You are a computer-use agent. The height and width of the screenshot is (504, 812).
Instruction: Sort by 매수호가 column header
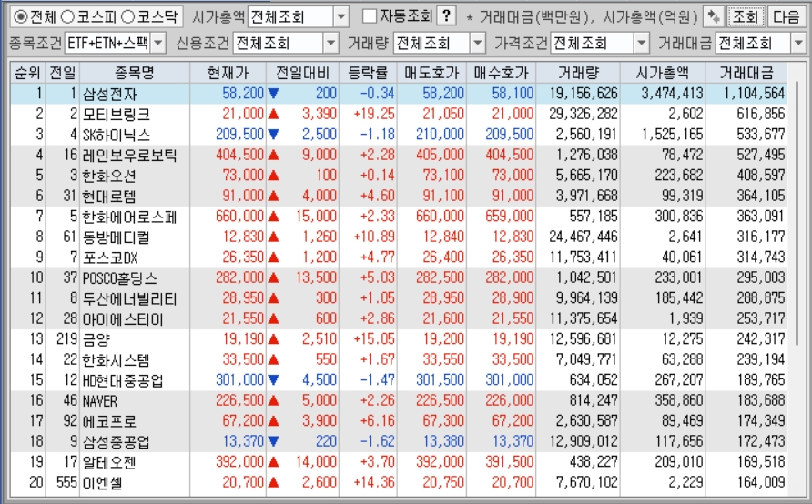pyautogui.click(x=502, y=73)
